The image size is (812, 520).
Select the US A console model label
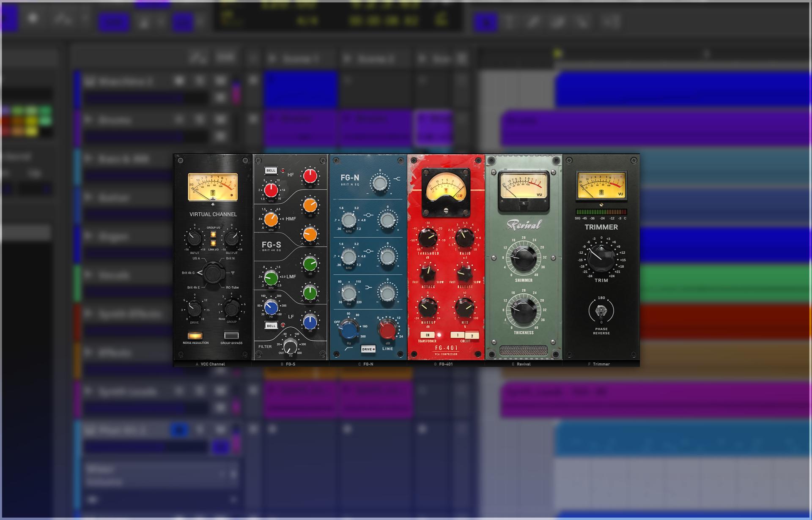coord(196,258)
